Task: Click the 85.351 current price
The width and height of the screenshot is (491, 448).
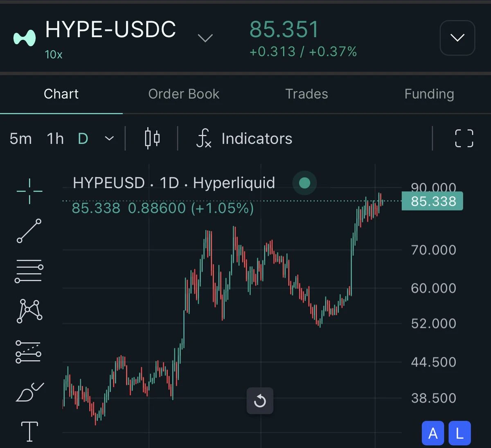Action: (284, 29)
